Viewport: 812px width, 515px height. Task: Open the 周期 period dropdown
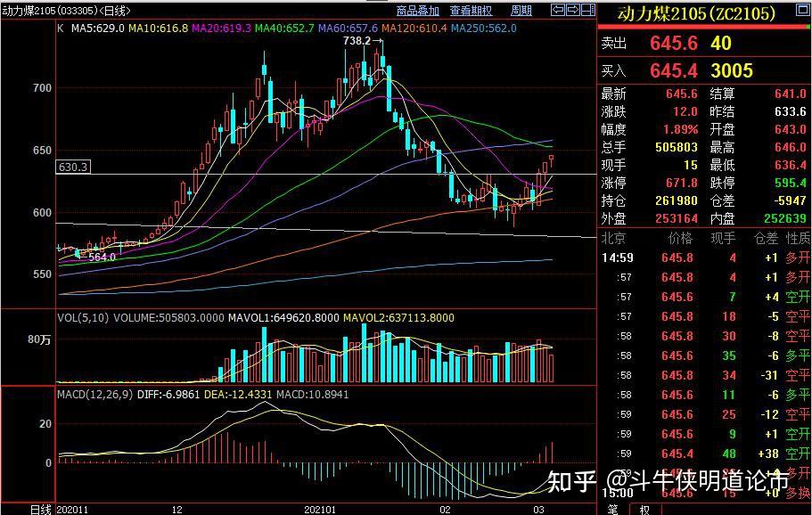pos(520,11)
